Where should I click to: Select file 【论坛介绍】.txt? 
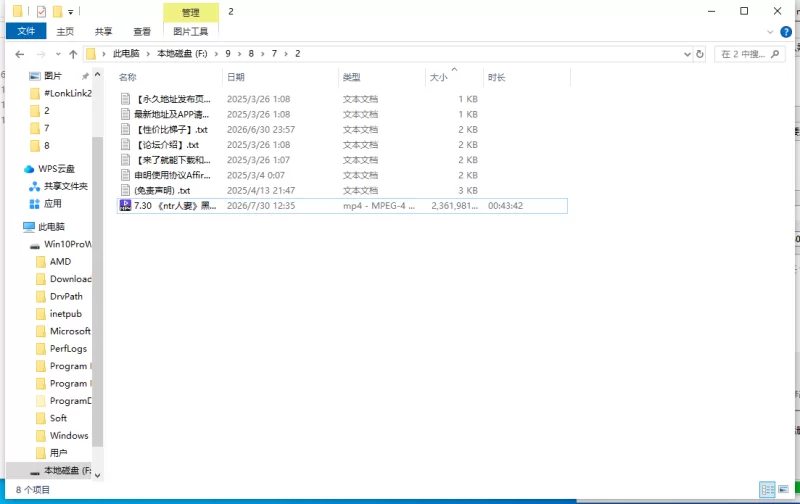pyautogui.click(x=167, y=145)
